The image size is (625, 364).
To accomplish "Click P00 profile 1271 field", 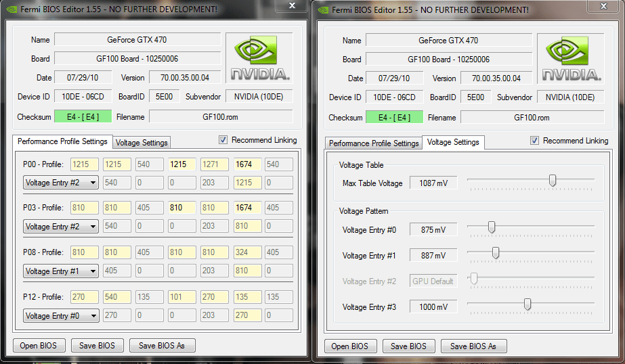I will [x=215, y=164].
